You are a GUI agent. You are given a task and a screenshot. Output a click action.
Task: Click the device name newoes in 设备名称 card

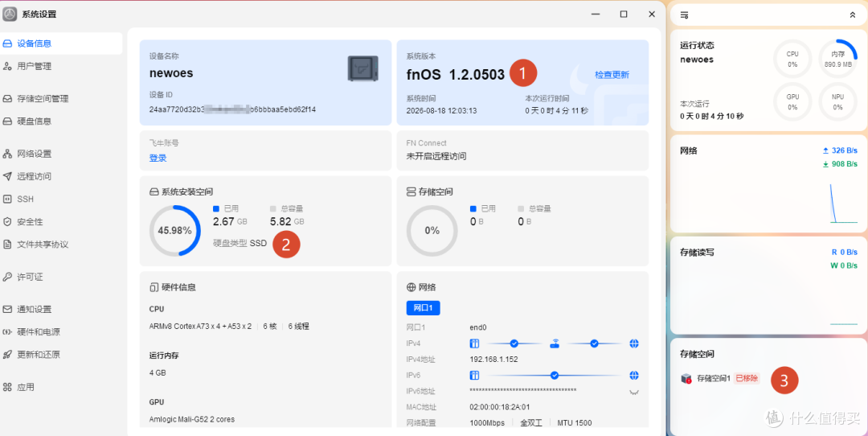click(x=171, y=73)
